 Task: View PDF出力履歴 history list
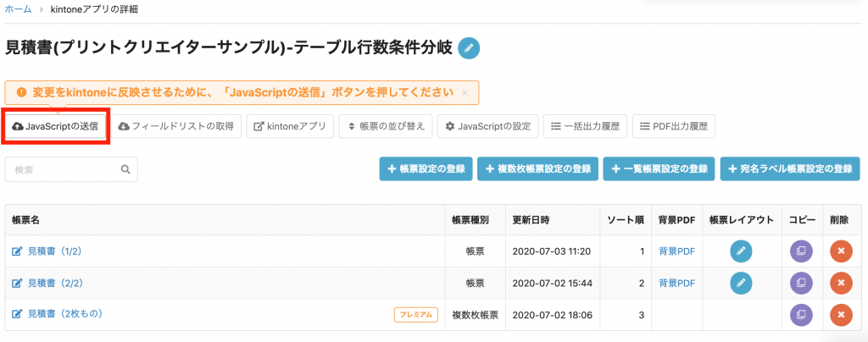674,126
